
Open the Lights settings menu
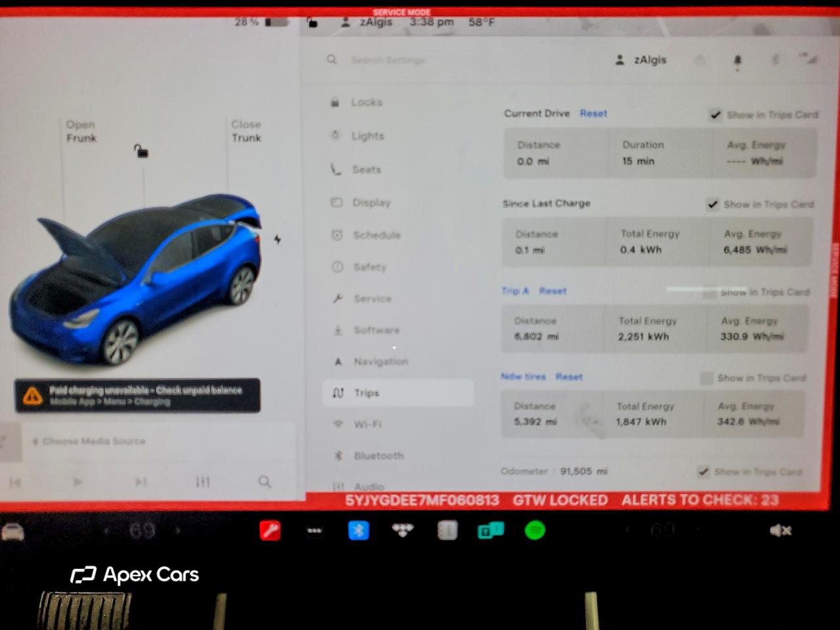pyautogui.click(x=367, y=136)
